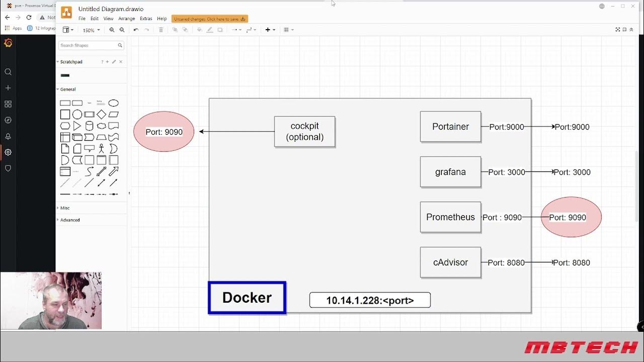644x362 pixels.
Task: Open Grafana Server Admin shield icon
Action: [8, 168]
